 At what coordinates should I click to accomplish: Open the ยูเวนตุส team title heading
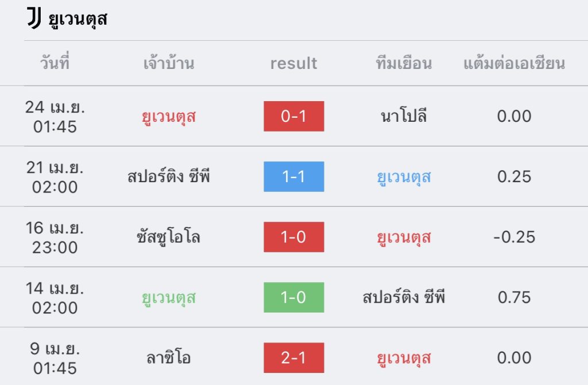click(78, 19)
